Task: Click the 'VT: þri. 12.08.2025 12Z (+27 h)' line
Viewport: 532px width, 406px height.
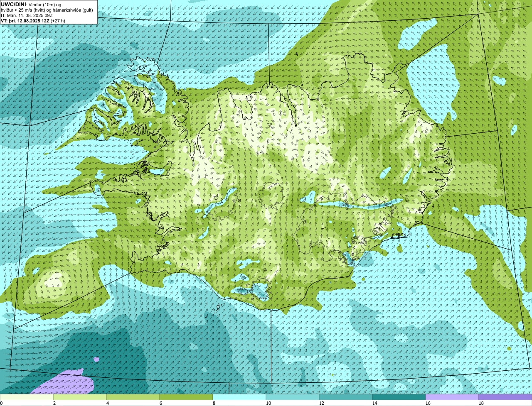Action: pyautogui.click(x=33, y=21)
